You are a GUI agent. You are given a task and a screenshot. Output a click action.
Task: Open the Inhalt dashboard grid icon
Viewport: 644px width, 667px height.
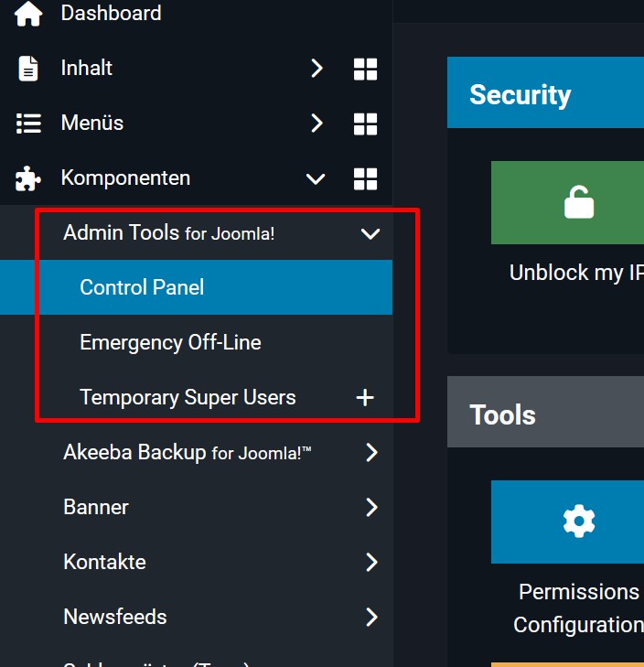[365, 69]
